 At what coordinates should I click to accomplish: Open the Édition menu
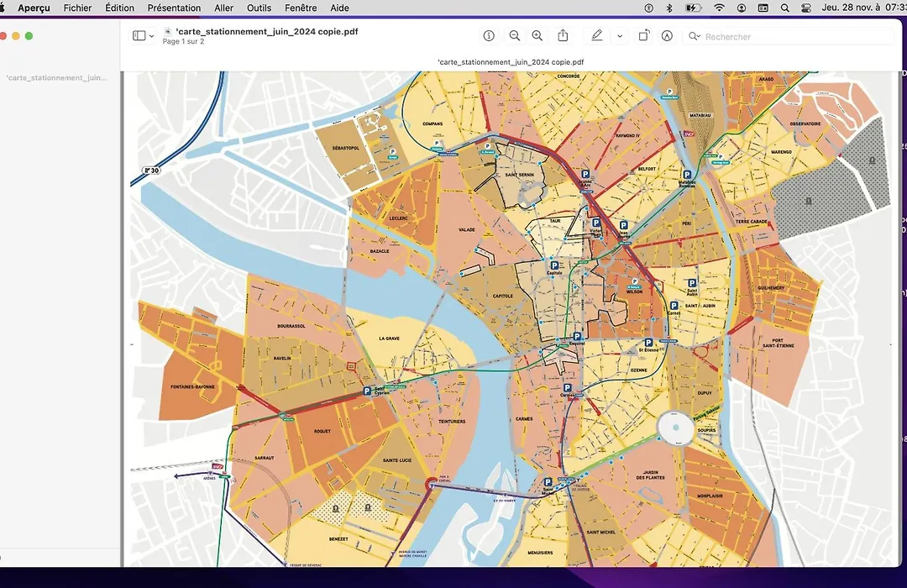point(120,8)
